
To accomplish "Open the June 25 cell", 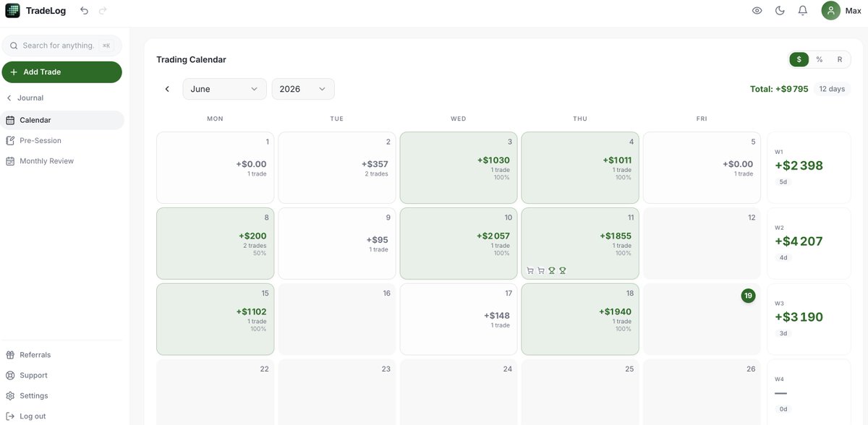I will 580,392.
